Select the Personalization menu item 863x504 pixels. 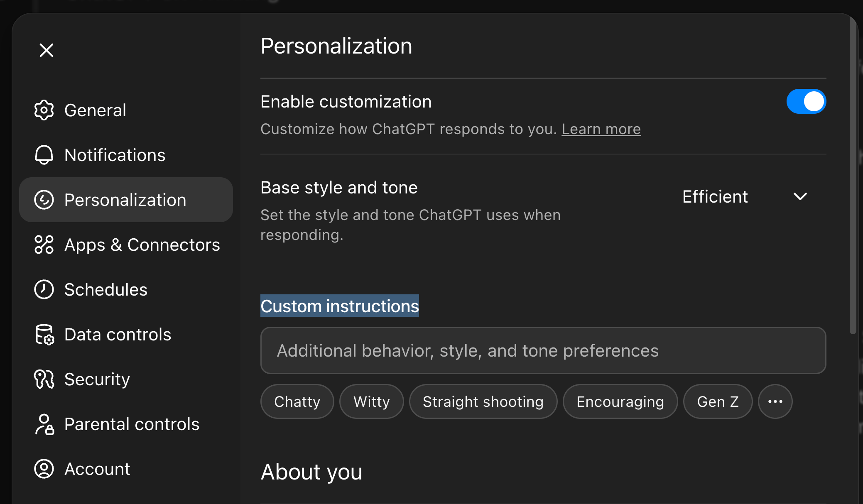tap(125, 200)
